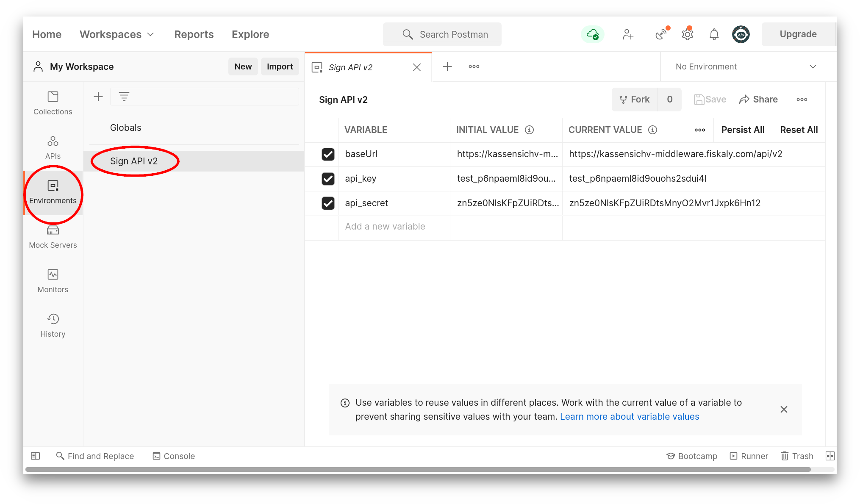Viewport: 860px width, 504px height.
Task: Open the Monitors sidebar section
Action: pos(53,281)
